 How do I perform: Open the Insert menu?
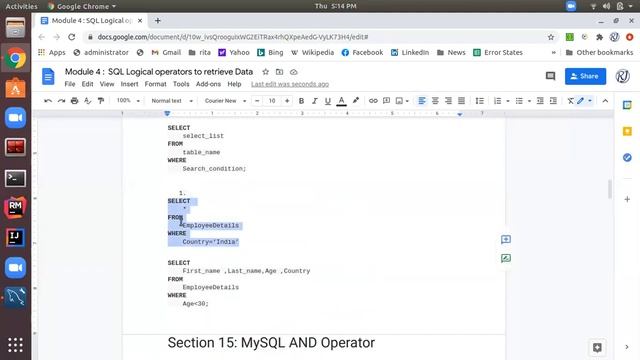coord(129,84)
